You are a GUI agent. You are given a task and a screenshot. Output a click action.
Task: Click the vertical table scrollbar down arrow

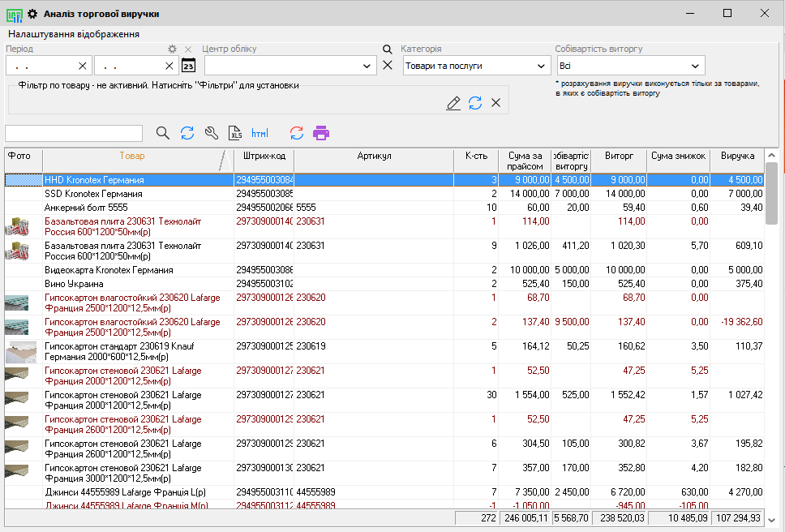pyautogui.click(x=771, y=520)
